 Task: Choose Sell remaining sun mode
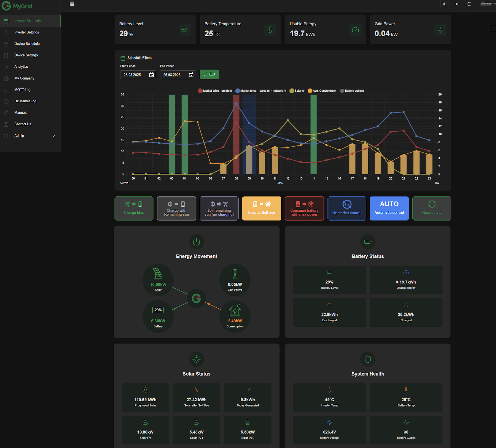(x=219, y=208)
